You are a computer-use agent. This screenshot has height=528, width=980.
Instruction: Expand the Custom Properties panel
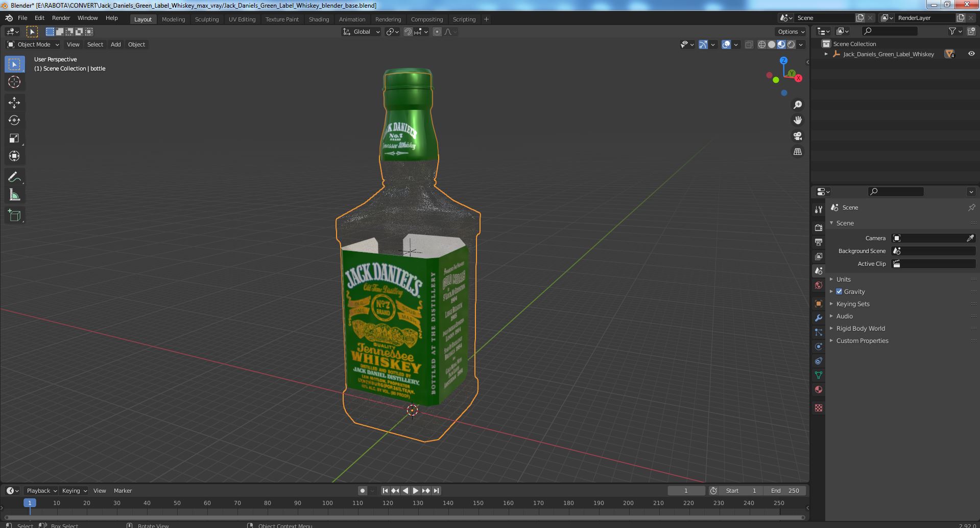pos(862,340)
